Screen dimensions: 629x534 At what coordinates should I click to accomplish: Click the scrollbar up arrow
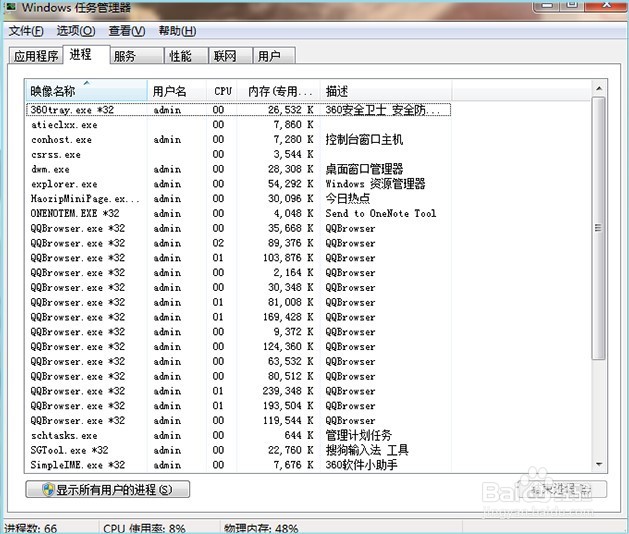point(599,88)
